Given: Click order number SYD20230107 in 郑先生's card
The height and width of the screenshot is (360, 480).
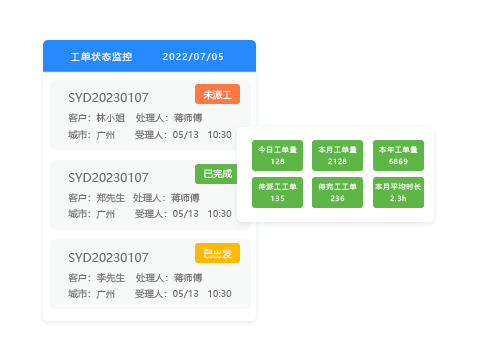Looking at the screenshot, I should click(108, 178).
